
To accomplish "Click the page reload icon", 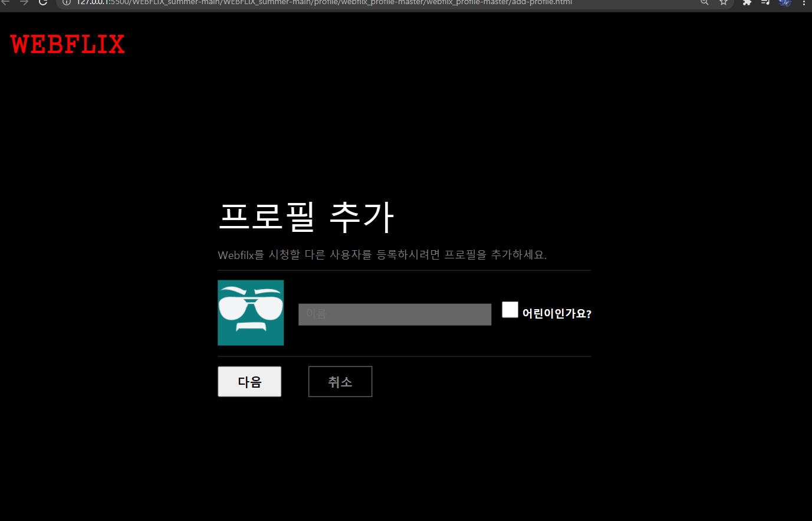I will 42,3.
